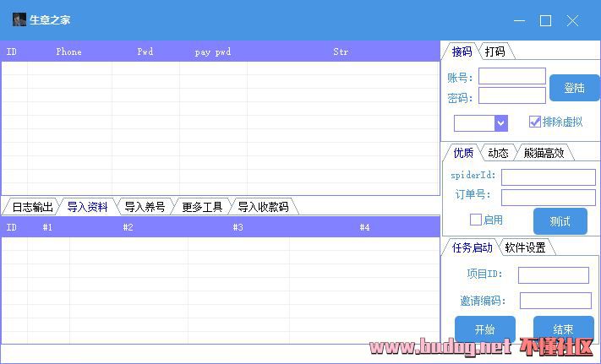Click the 订单号 input field
This screenshot has width=601, height=364.
tap(549, 198)
